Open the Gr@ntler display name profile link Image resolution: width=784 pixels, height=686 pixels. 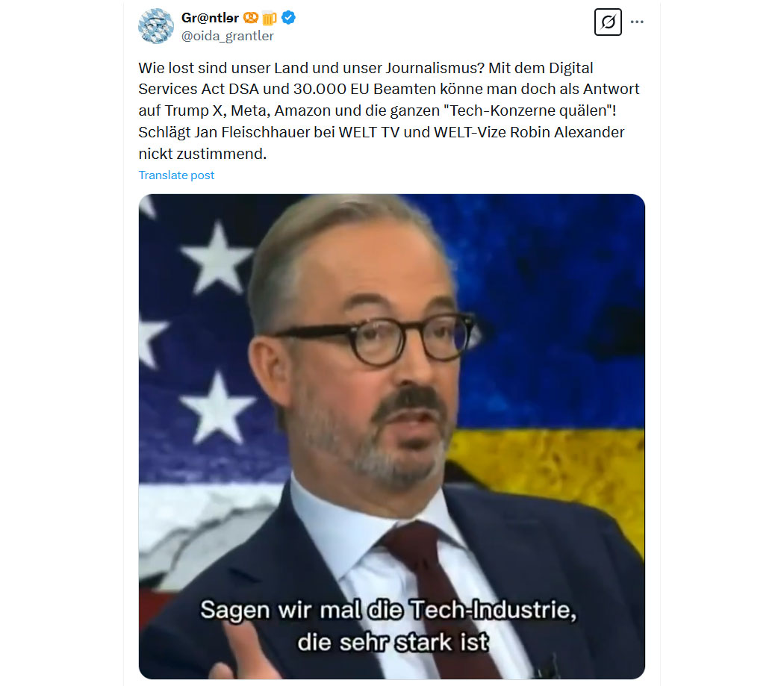[210, 18]
